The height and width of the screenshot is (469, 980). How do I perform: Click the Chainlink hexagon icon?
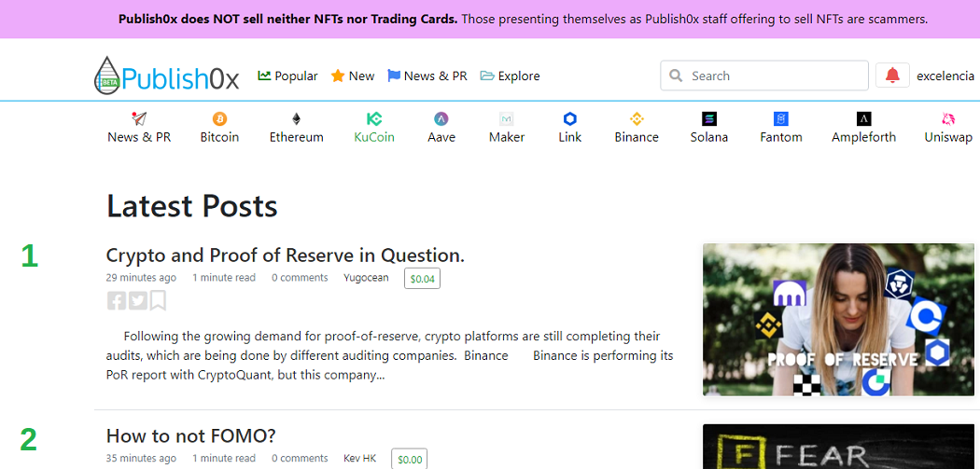[570, 118]
